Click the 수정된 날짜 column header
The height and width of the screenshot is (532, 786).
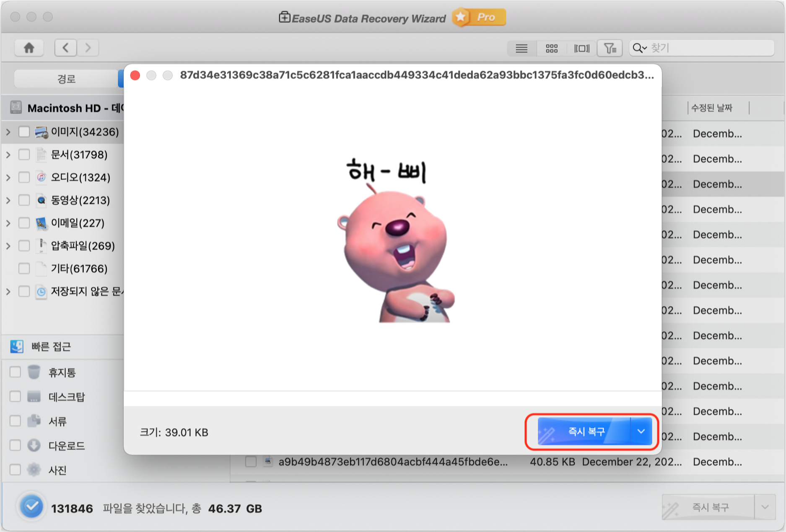(711, 108)
